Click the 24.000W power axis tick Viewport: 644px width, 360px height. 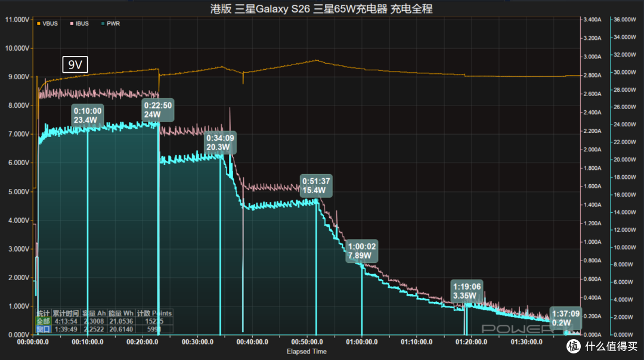pos(625,125)
